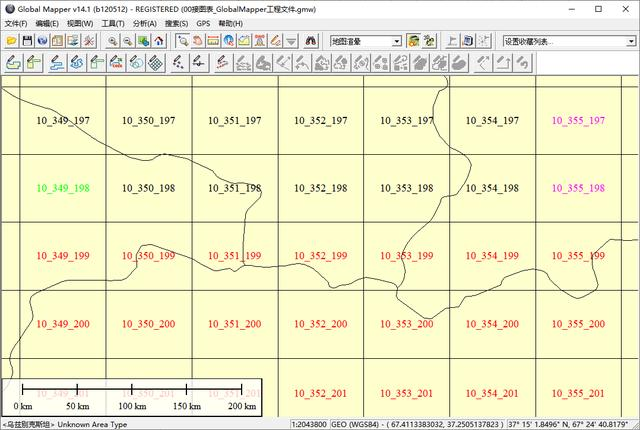The image size is (640, 430).
Task: Select map tile labeled 10_350_197
Action: tap(149, 120)
